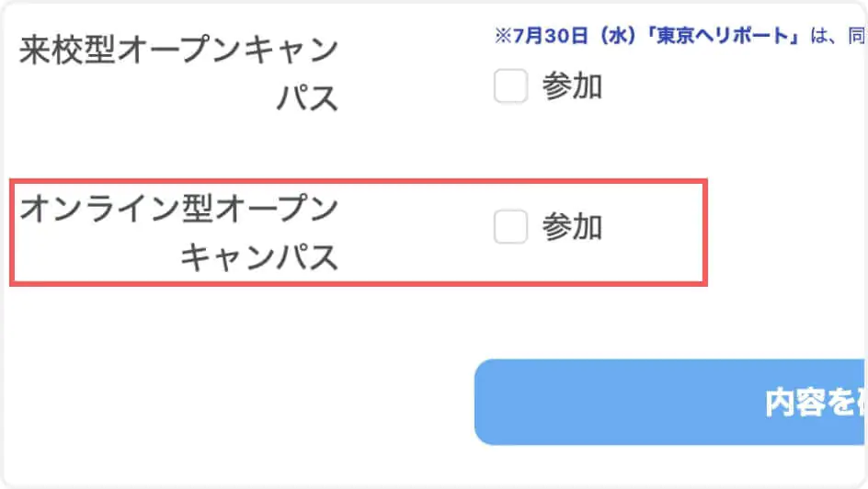Viewport: 868px width, 489px height.
Task: Click 参加 text inside the red highlighted row
Action: click(x=572, y=226)
